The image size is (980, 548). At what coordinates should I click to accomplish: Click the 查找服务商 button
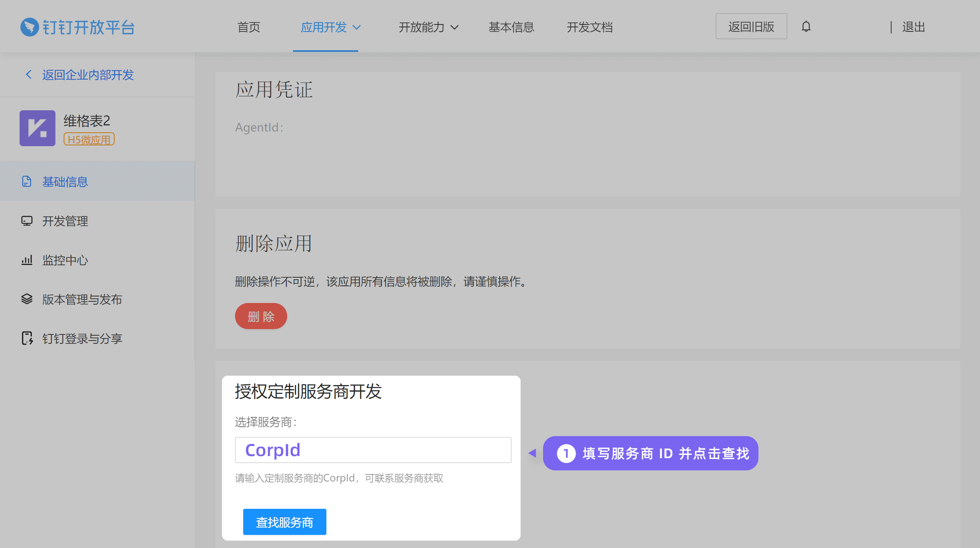point(284,522)
